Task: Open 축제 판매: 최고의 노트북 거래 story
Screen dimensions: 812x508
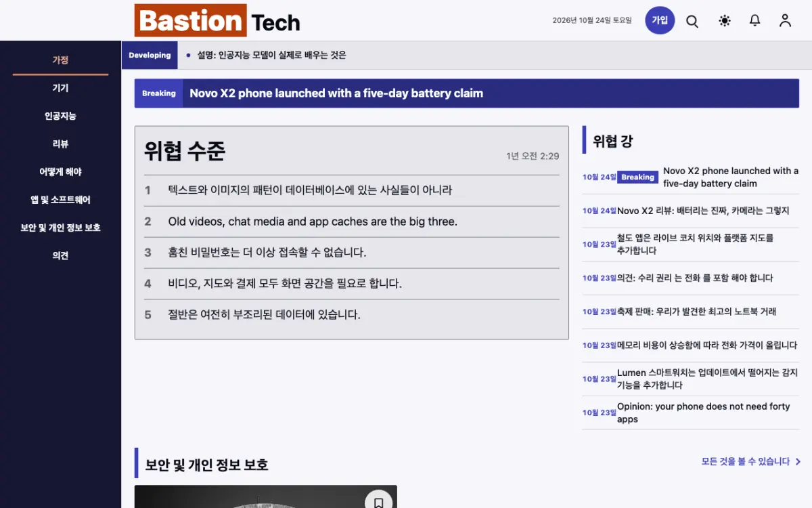Action: [696, 312]
